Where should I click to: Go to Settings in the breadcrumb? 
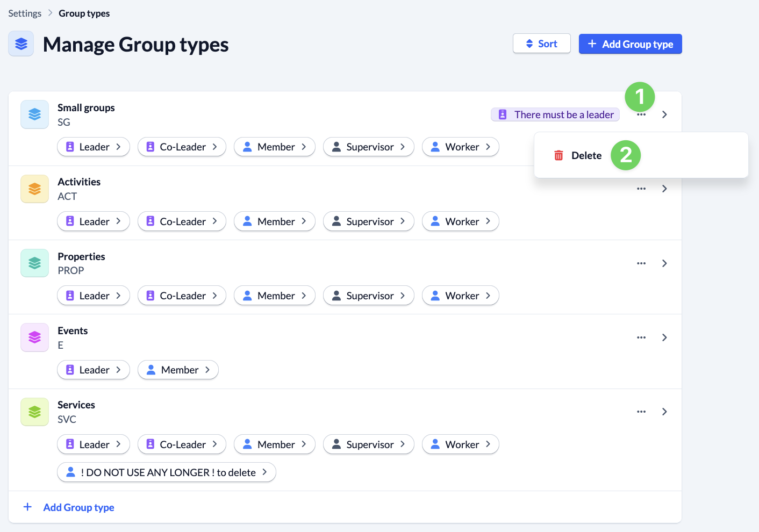pyautogui.click(x=25, y=13)
